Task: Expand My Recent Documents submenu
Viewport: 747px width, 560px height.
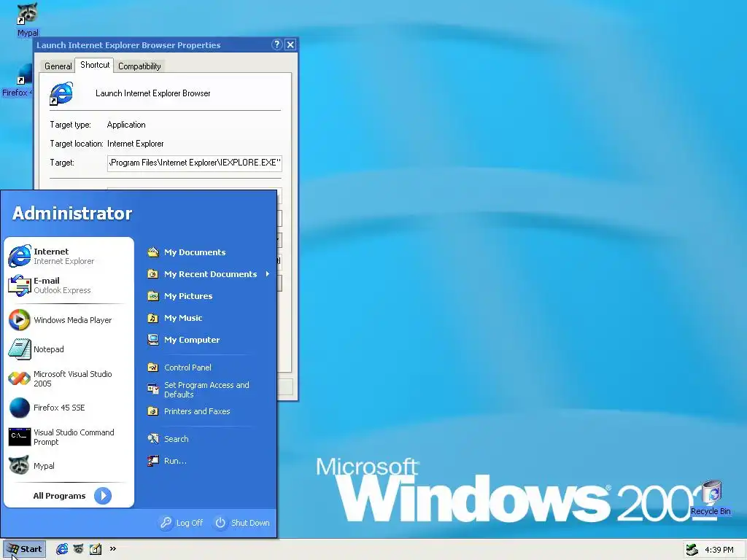Action: point(208,274)
